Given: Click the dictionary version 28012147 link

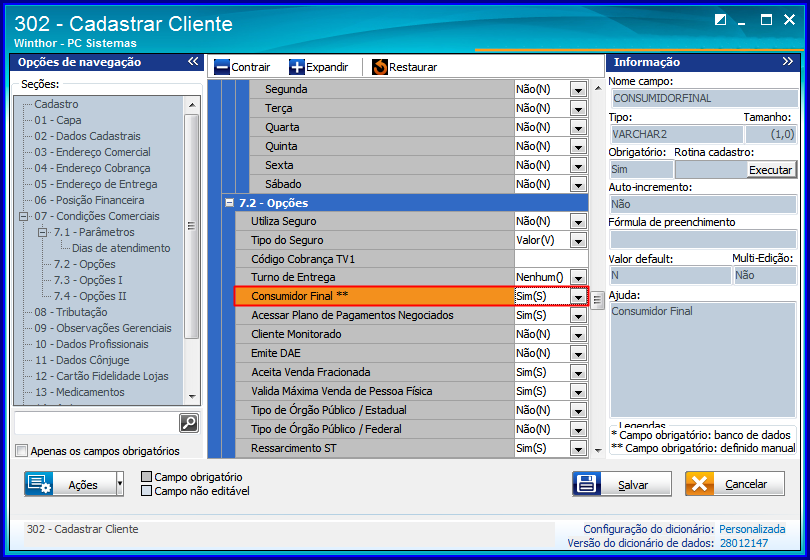Looking at the screenshot, I should coord(743,543).
